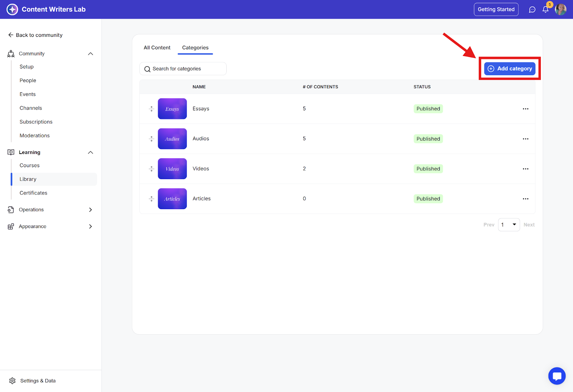Click the Videos category name
Viewport: 573px width, 392px height.
tap(201, 169)
